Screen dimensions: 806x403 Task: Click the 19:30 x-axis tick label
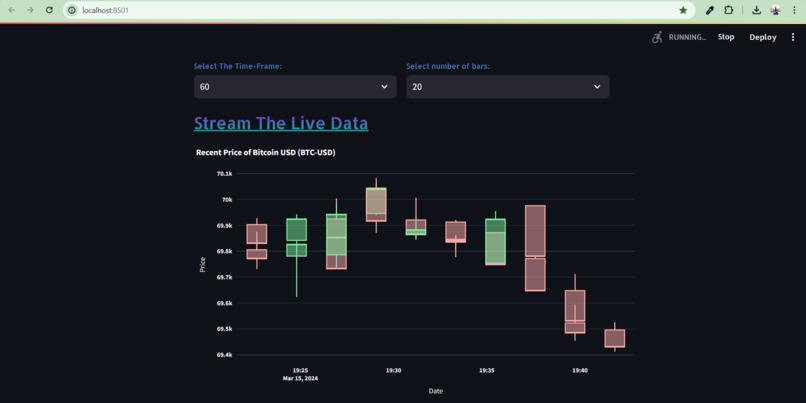click(394, 370)
